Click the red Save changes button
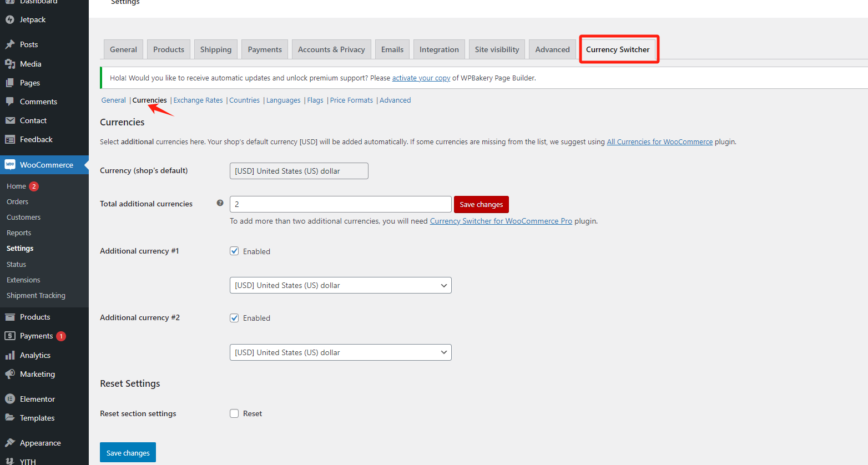Screen dimensions: 868x465 point(481,204)
